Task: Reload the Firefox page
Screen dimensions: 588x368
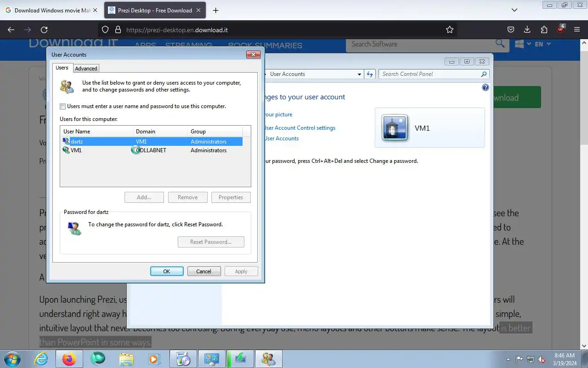Action: click(x=44, y=30)
